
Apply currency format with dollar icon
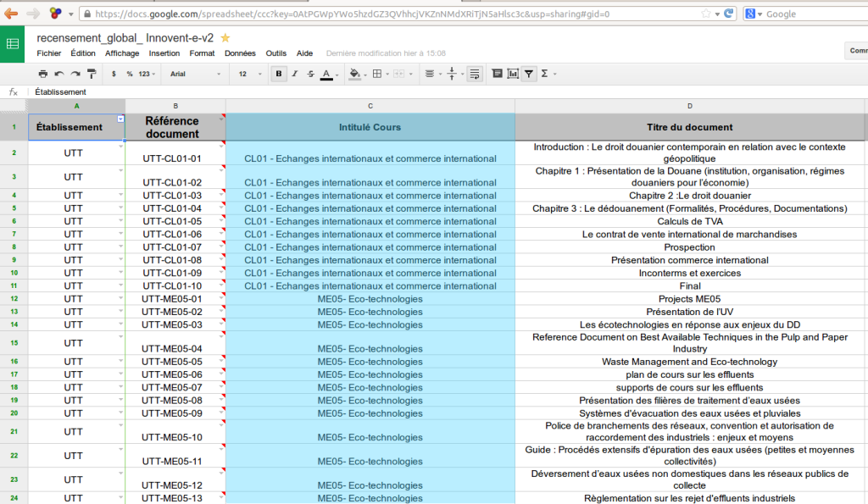[x=114, y=74]
